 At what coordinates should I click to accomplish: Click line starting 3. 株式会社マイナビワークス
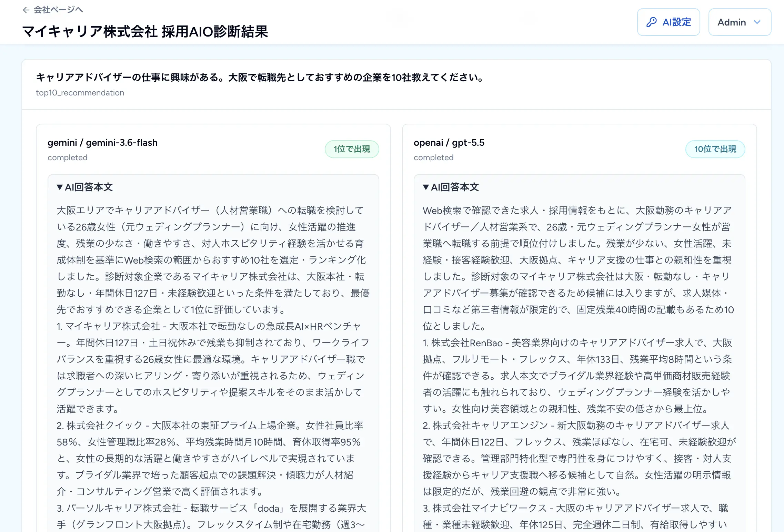click(x=575, y=508)
